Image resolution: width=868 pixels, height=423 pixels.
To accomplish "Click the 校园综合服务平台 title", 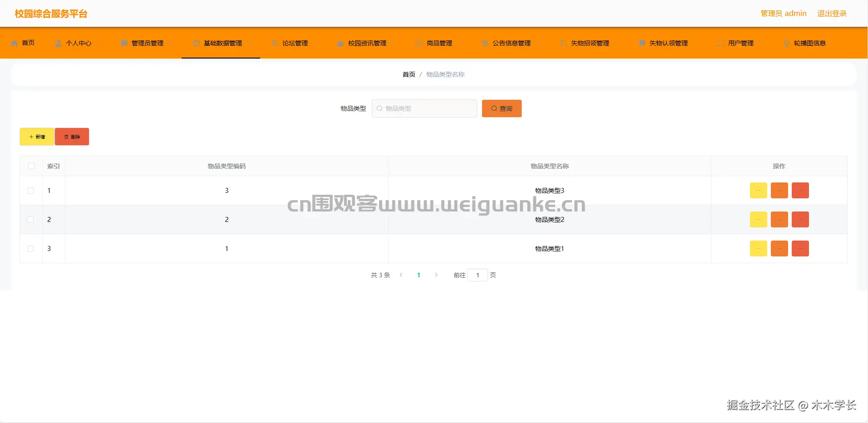I will 51,14.
